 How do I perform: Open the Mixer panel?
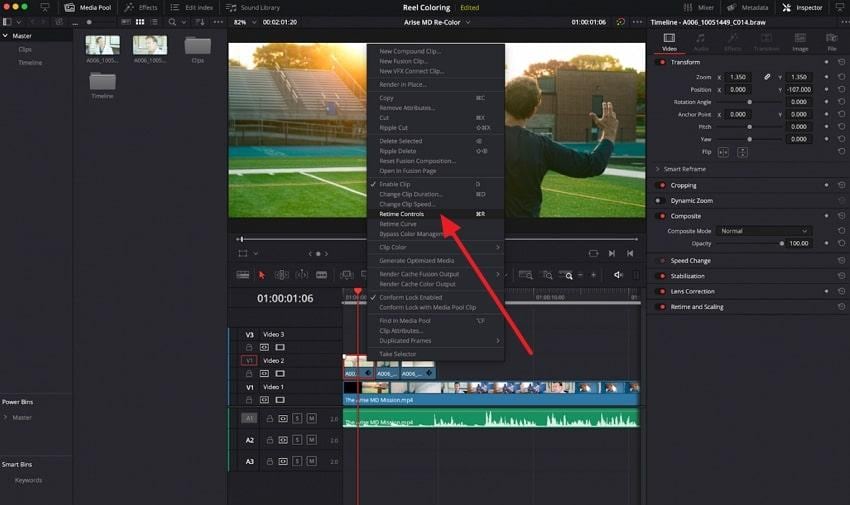click(699, 8)
